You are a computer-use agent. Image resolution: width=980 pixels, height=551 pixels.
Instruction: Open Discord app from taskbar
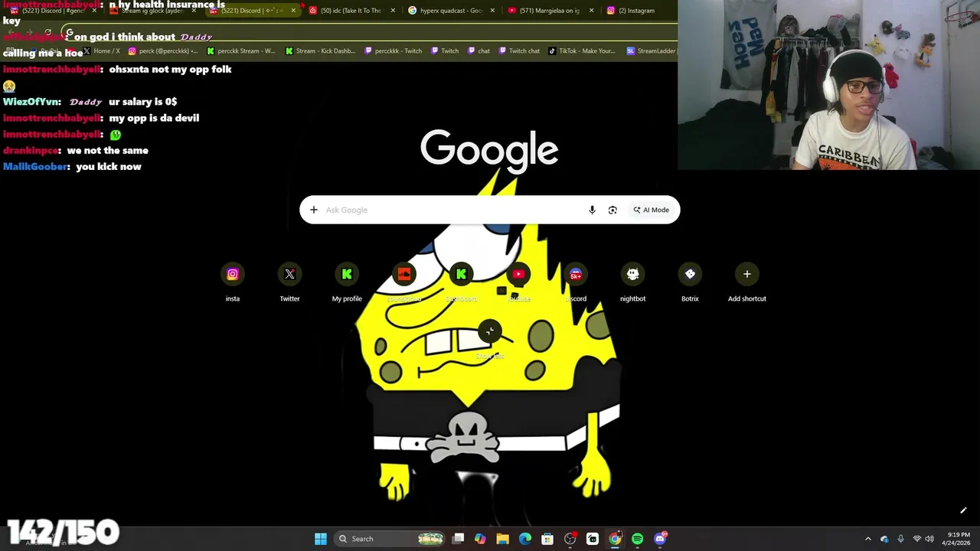tap(660, 539)
